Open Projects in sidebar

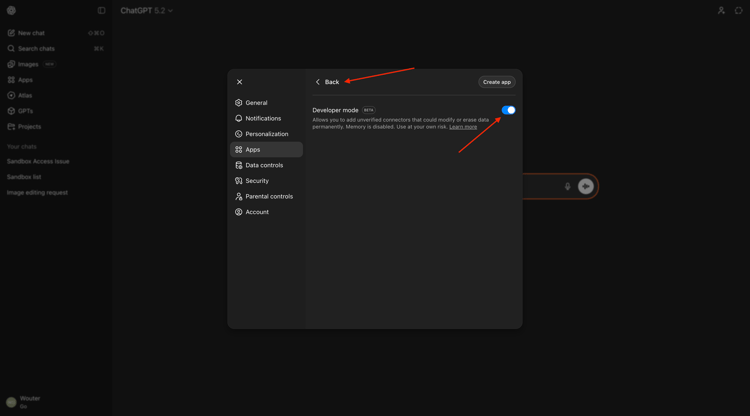coord(56,127)
